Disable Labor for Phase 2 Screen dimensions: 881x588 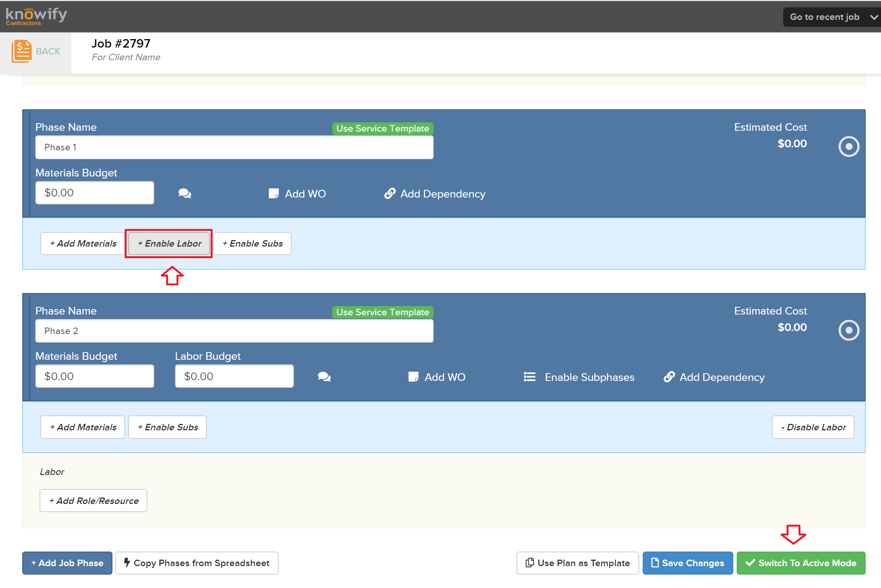coord(813,427)
